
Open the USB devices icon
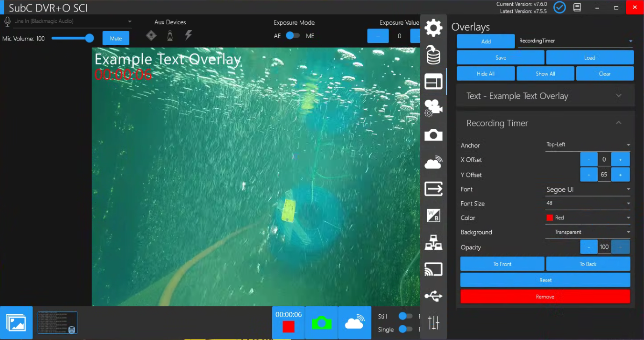click(x=433, y=296)
